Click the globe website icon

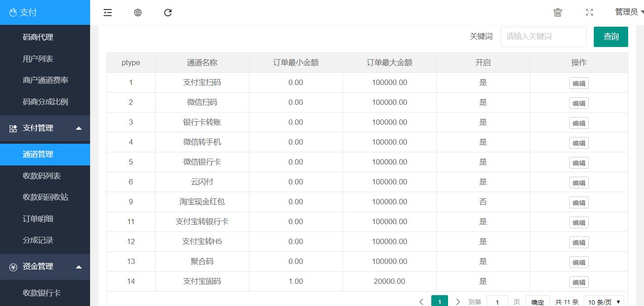138,13
